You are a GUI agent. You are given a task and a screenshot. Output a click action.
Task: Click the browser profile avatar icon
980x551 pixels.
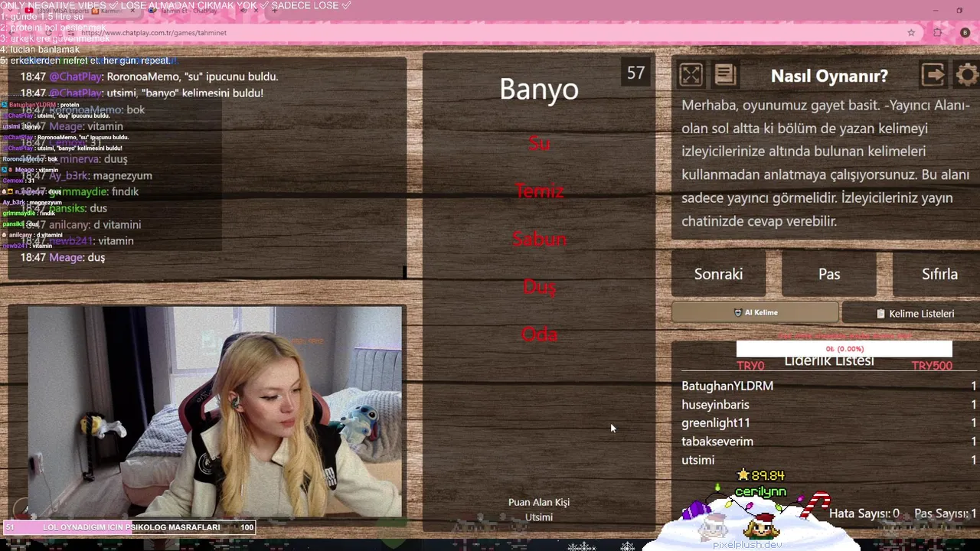point(965,33)
